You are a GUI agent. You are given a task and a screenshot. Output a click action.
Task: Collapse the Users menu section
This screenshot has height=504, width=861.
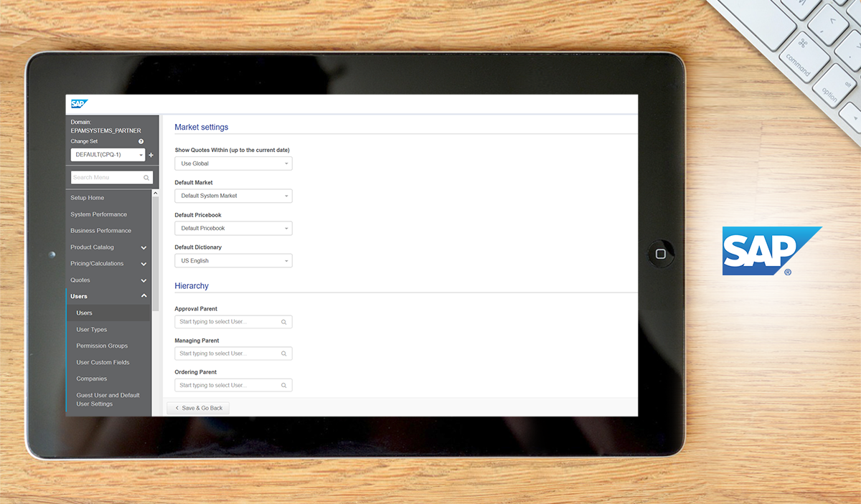[x=143, y=296]
